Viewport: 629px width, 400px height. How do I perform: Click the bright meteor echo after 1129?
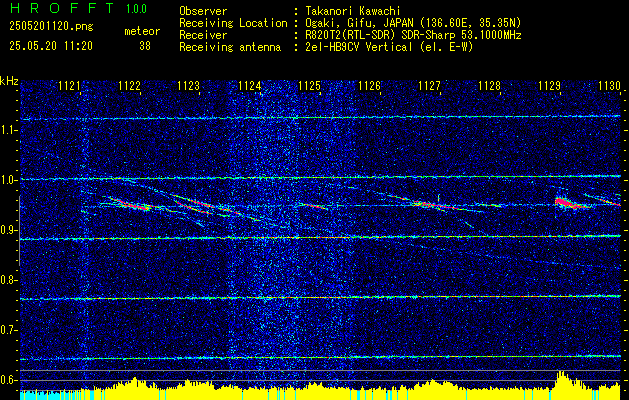569,203
